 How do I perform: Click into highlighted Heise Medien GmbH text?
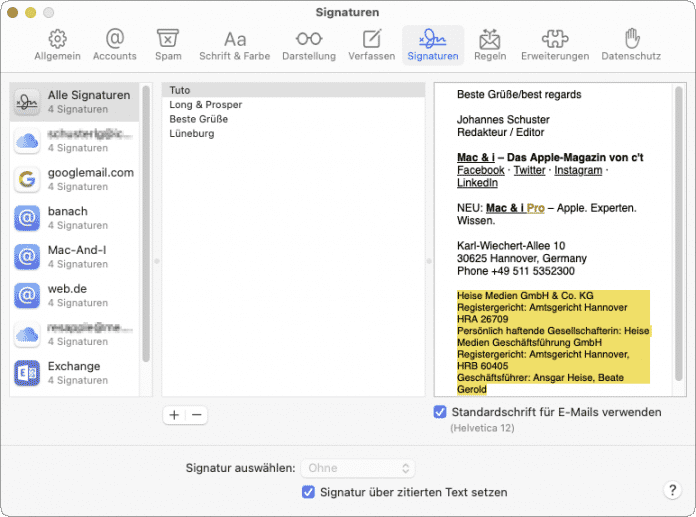(525, 296)
